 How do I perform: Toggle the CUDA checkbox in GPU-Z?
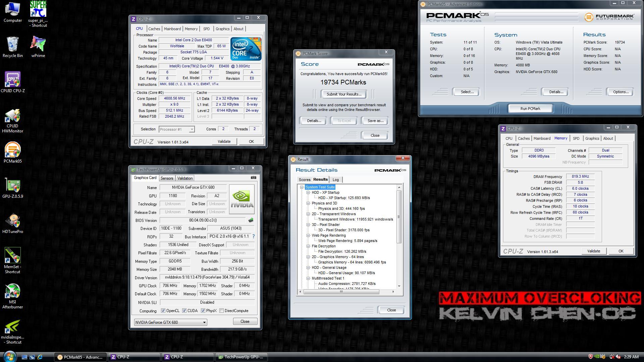tap(184, 311)
